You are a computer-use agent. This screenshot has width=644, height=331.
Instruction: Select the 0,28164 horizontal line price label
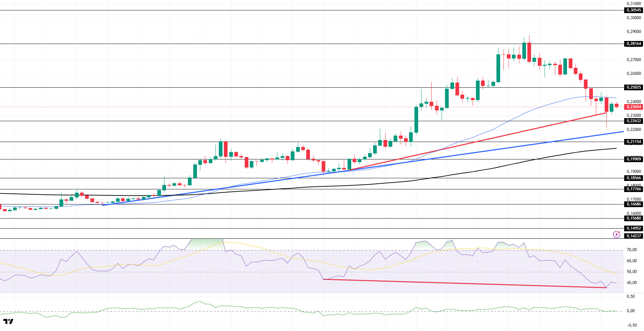click(634, 44)
